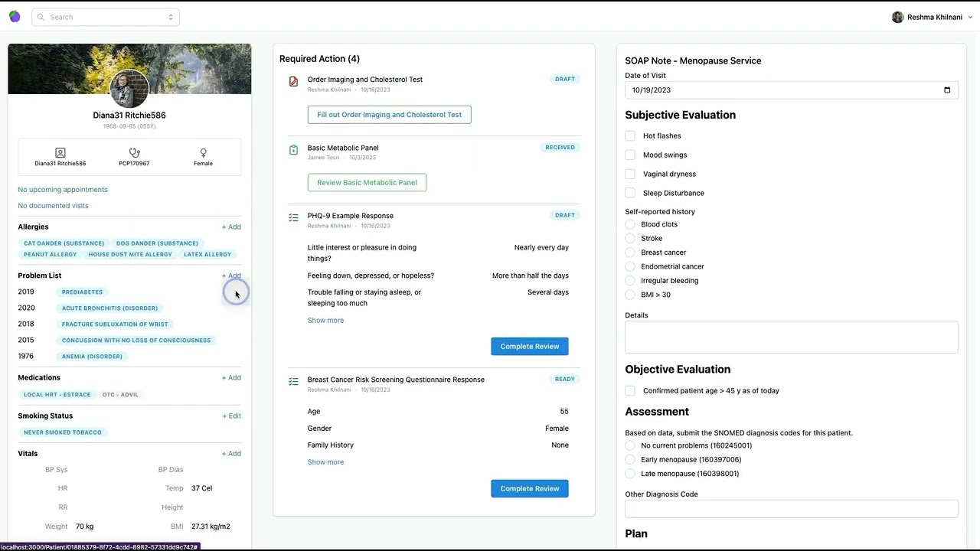Click the purple app logo icon

[15, 17]
